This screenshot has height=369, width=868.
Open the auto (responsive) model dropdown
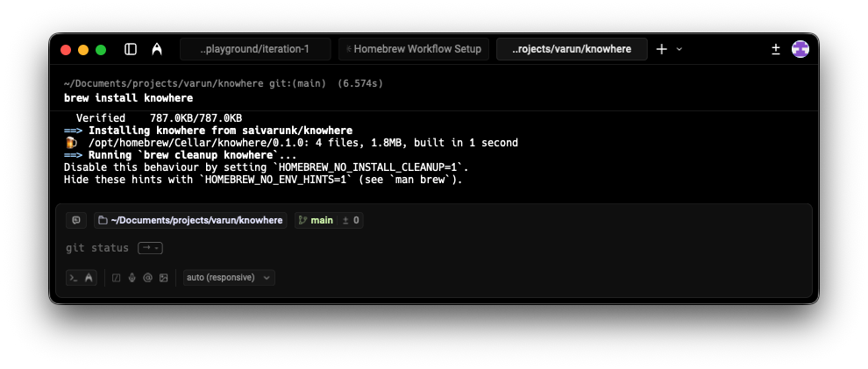(x=229, y=278)
